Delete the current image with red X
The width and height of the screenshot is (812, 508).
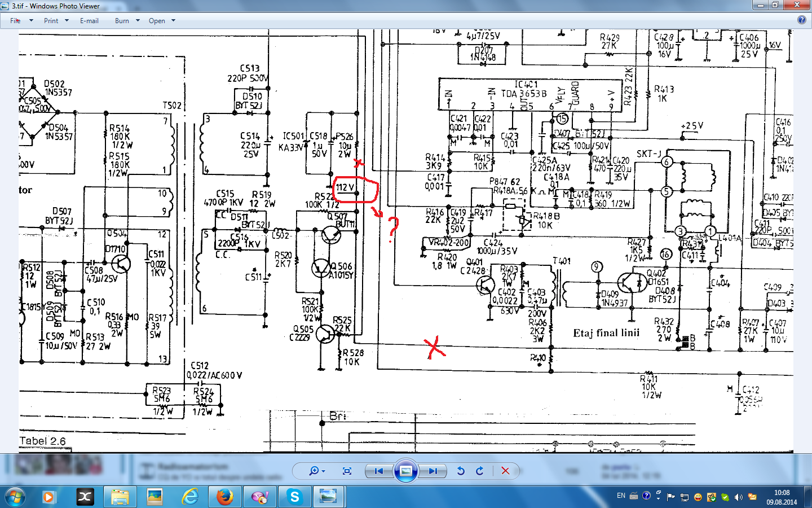[x=505, y=471]
